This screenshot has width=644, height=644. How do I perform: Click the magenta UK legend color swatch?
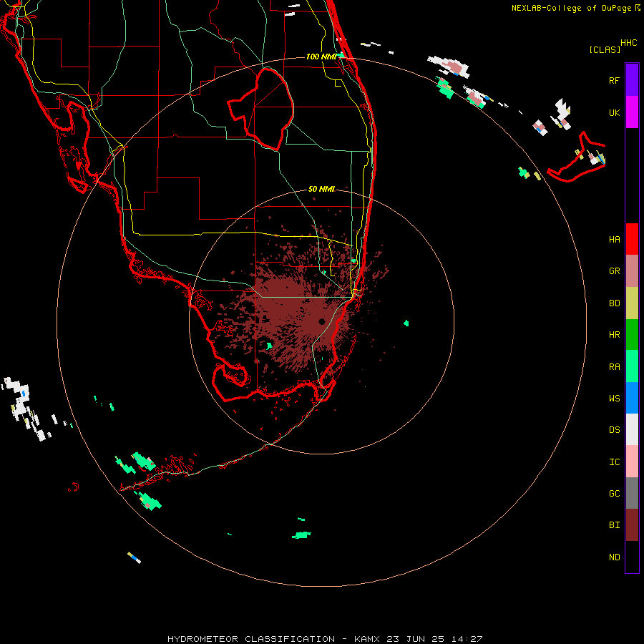(x=632, y=112)
